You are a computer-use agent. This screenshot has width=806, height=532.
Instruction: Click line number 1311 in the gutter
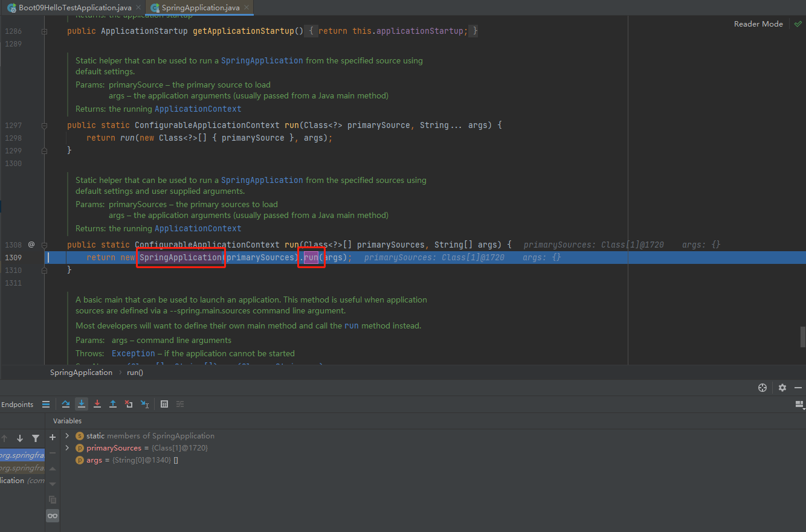[x=13, y=283]
